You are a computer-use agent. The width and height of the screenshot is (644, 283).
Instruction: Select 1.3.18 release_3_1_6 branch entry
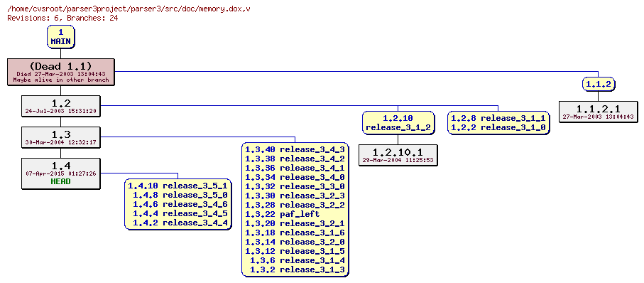tap(295, 233)
